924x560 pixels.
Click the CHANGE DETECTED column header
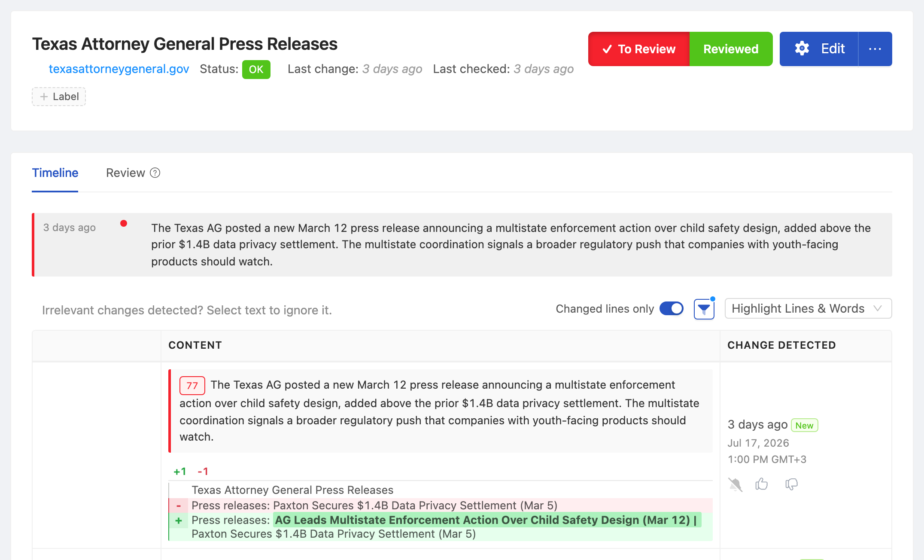click(781, 345)
